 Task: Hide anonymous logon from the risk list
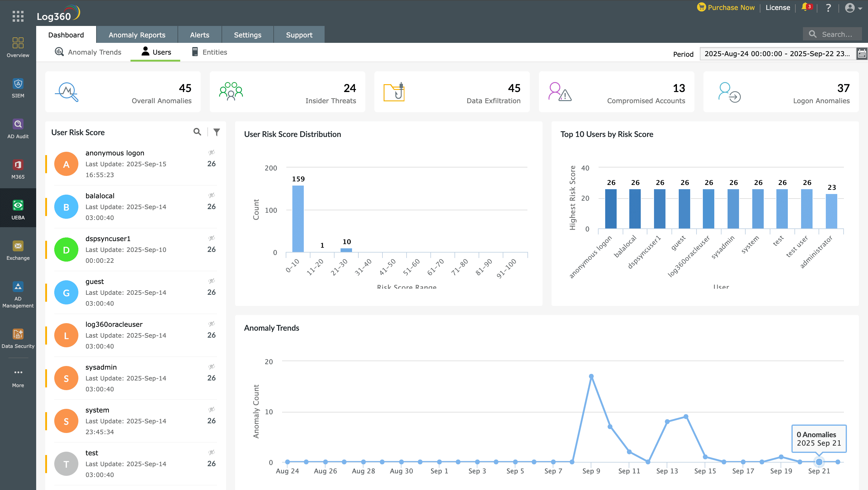(212, 152)
